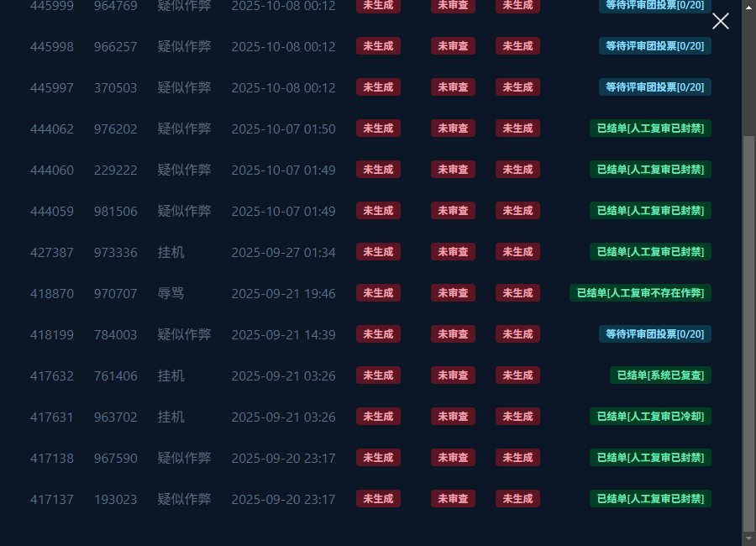Click first 未生成 badge in row 445997
This screenshot has height=546, width=756.
point(378,87)
